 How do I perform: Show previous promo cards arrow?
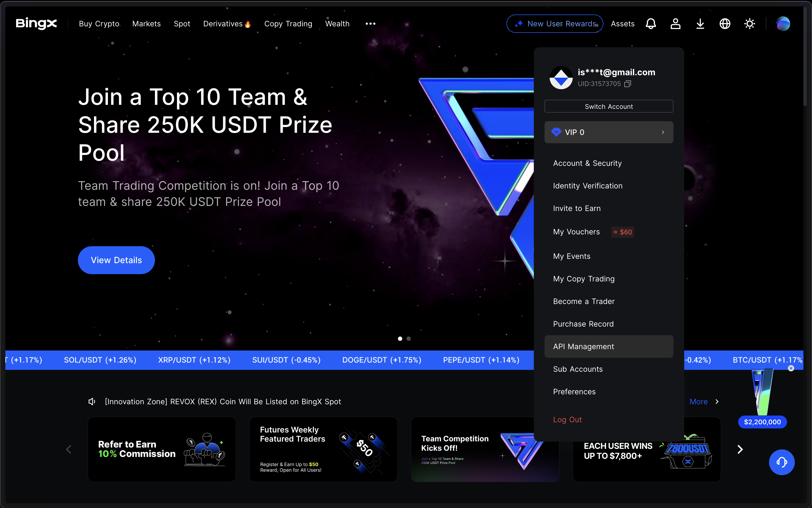coord(69,449)
